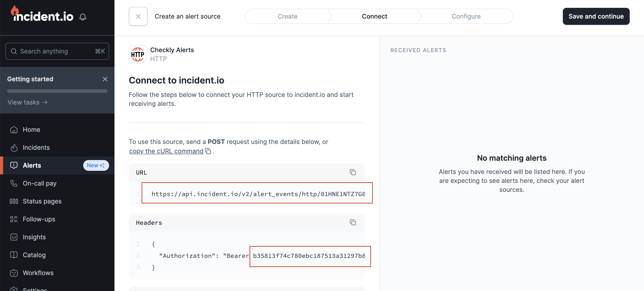This screenshot has height=291, width=644.
Task: Select the Create step tab
Action: click(x=288, y=16)
